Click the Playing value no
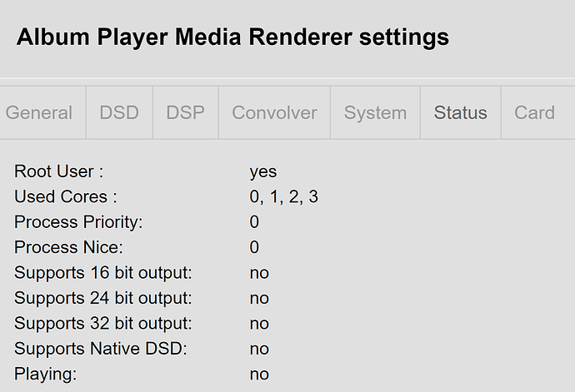The width and height of the screenshot is (575, 392). 259,375
